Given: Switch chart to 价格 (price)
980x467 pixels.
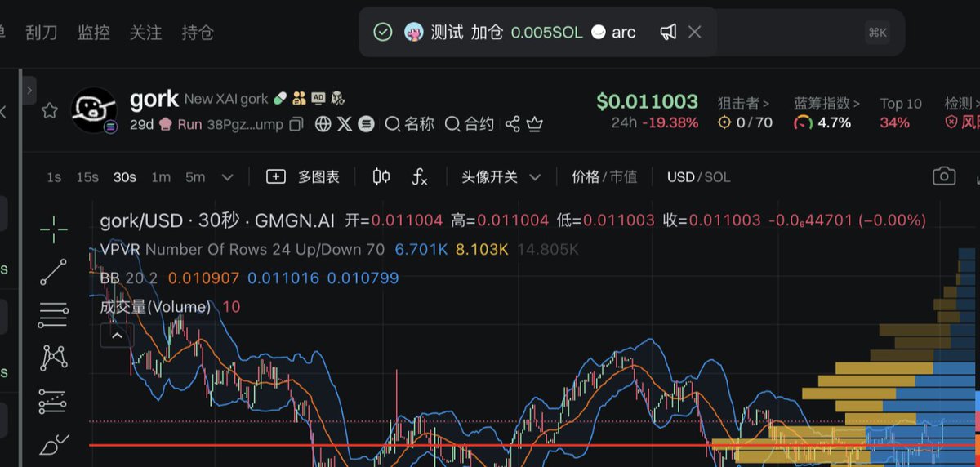Looking at the screenshot, I should (x=586, y=177).
